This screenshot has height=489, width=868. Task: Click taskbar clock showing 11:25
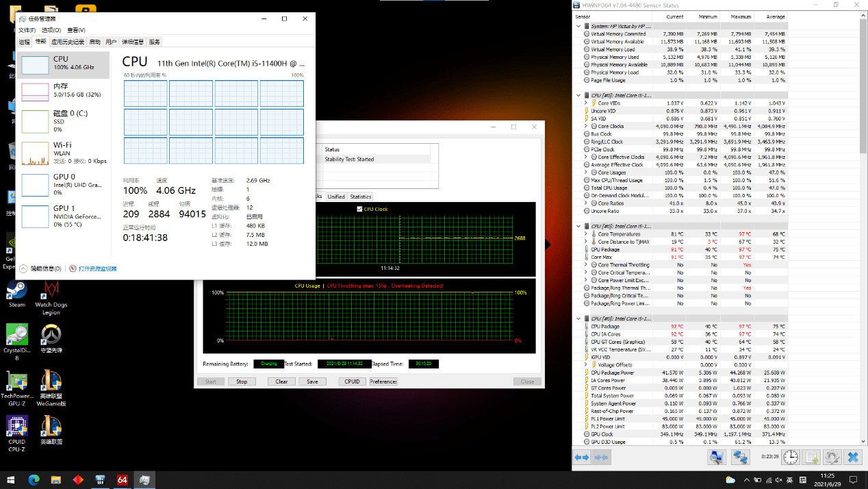pos(828,479)
